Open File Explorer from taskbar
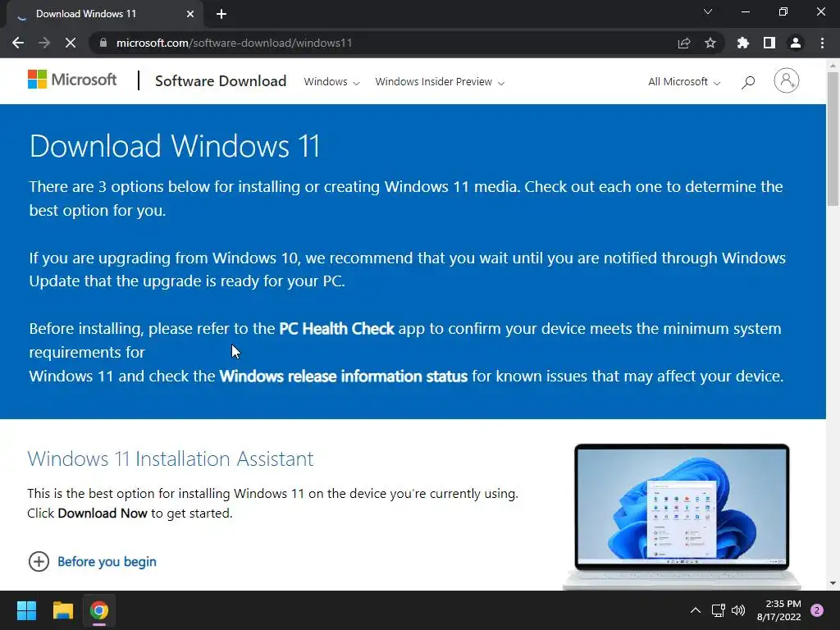 62,610
